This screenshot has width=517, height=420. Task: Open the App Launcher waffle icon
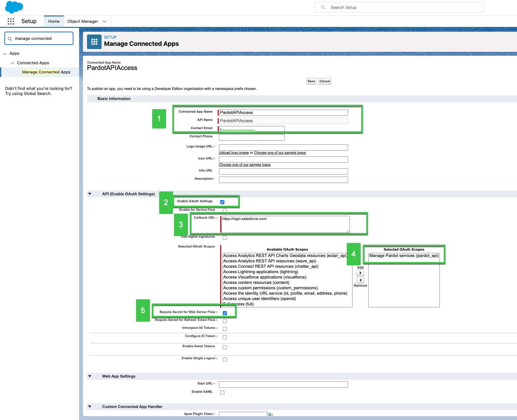coord(11,21)
